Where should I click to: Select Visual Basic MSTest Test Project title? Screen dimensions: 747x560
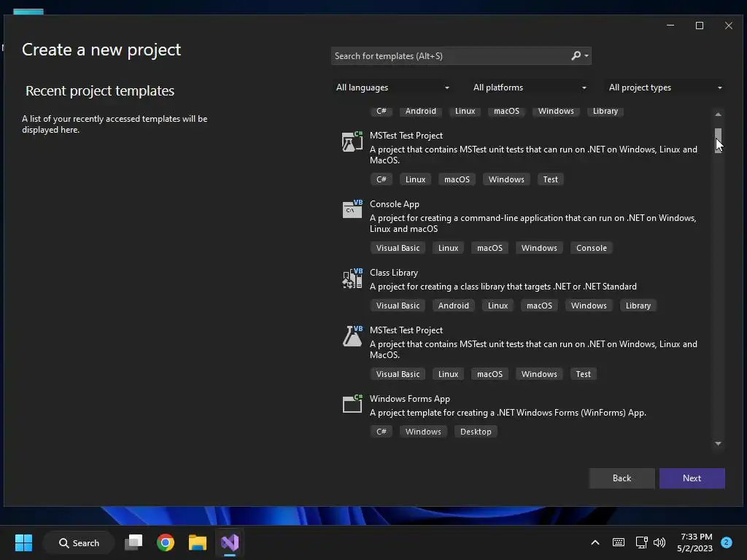pos(406,330)
